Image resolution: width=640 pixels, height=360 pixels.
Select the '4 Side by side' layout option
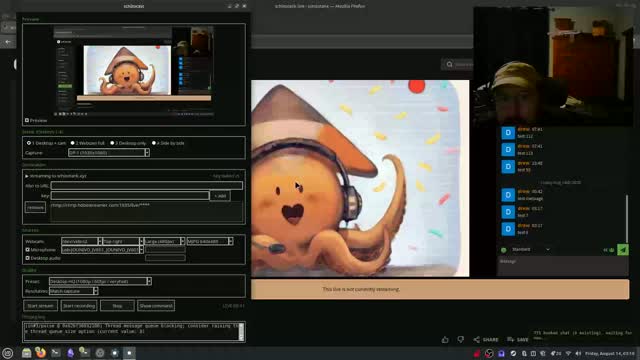[x=154, y=143]
